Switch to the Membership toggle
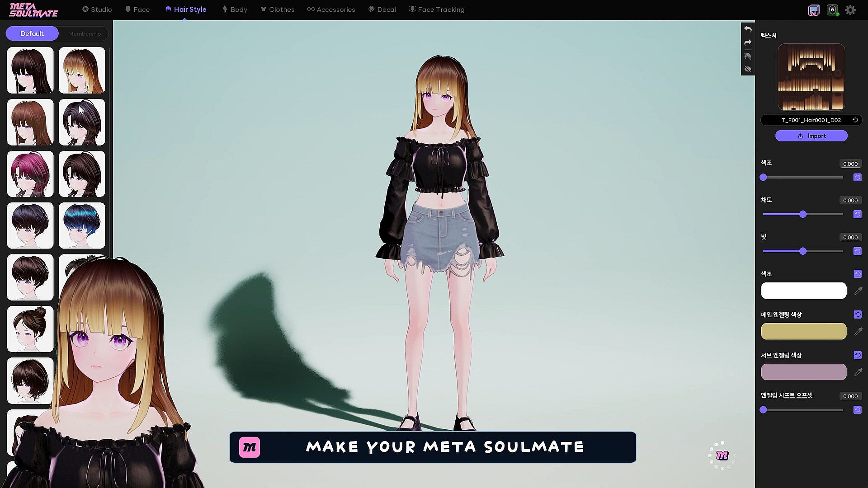The width and height of the screenshot is (868, 488). coord(85,33)
